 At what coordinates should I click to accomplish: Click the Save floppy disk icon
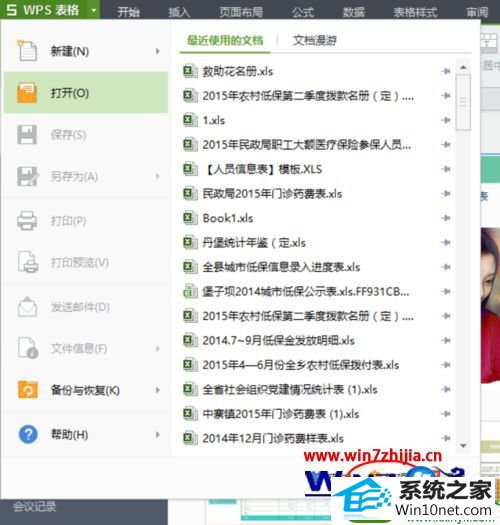(27, 135)
